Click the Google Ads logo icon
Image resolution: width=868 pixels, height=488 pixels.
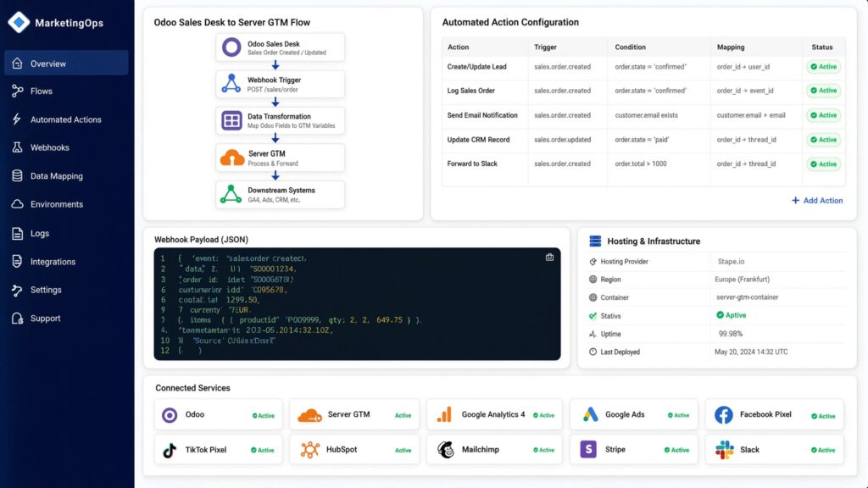coord(590,414)
